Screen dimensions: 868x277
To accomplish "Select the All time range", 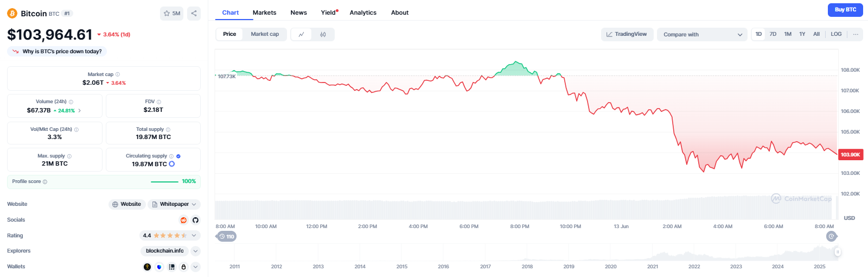I will tap(816, 34).
